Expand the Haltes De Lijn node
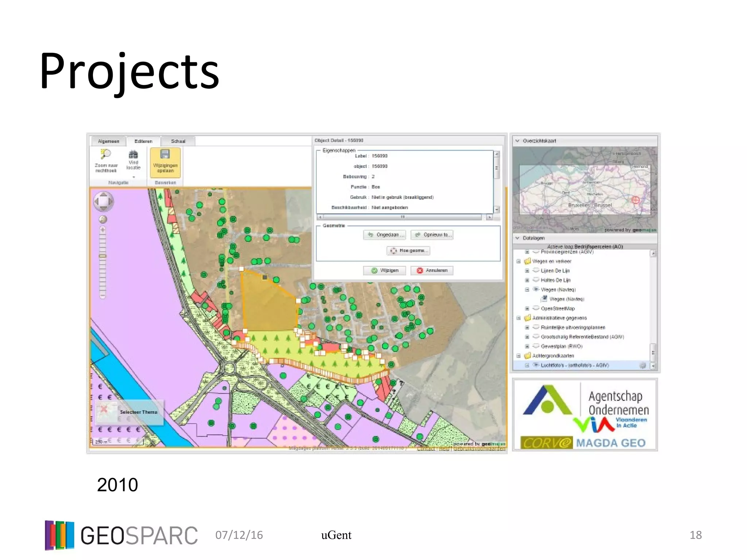Screen dimensions: 747x560 (x=527, y=280)
